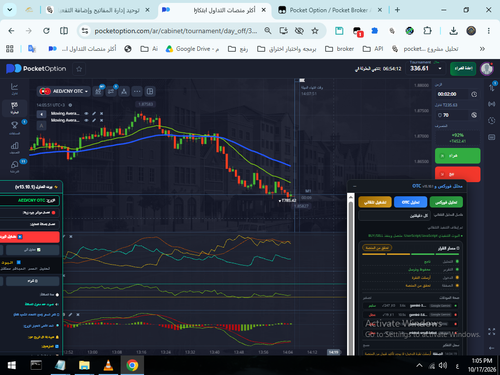The image size is (500, 375).
Task: Click the green deposit button in header
Action: 463,69
